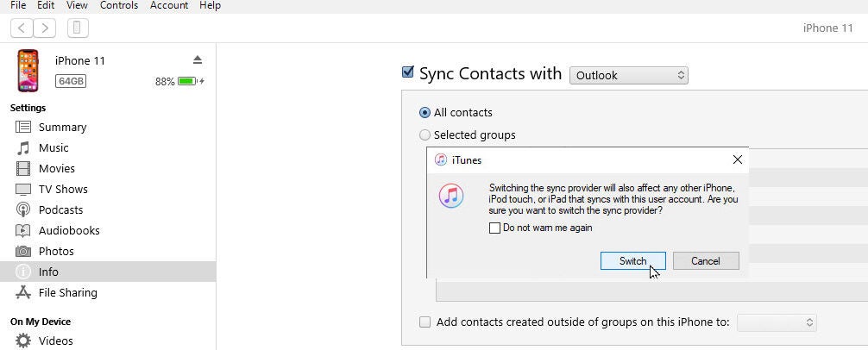Uncheck Sync Contacts with checkbox
The image size is (868, 350).
pyautogui.click(x=408, y=72)
